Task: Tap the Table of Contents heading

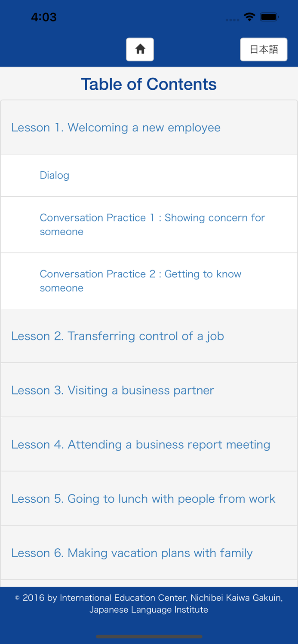Action: point(149,84)
